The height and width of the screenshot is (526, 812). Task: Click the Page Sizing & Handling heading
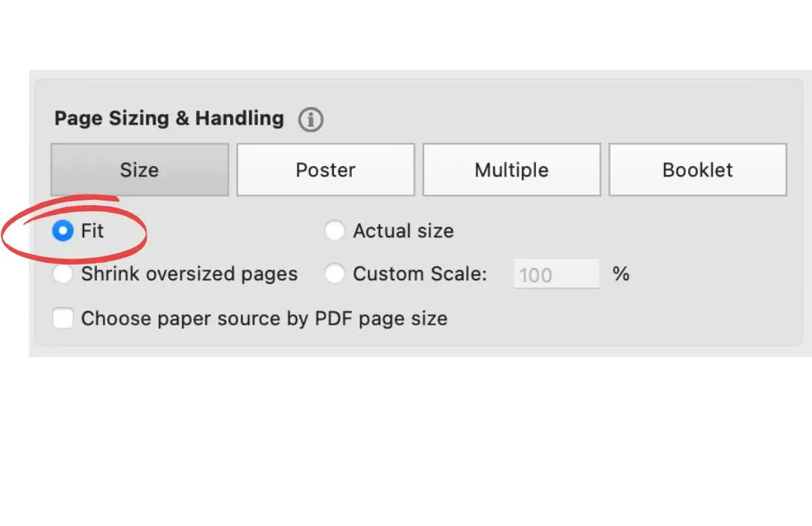pyautogui.click(x=169, y=119)
